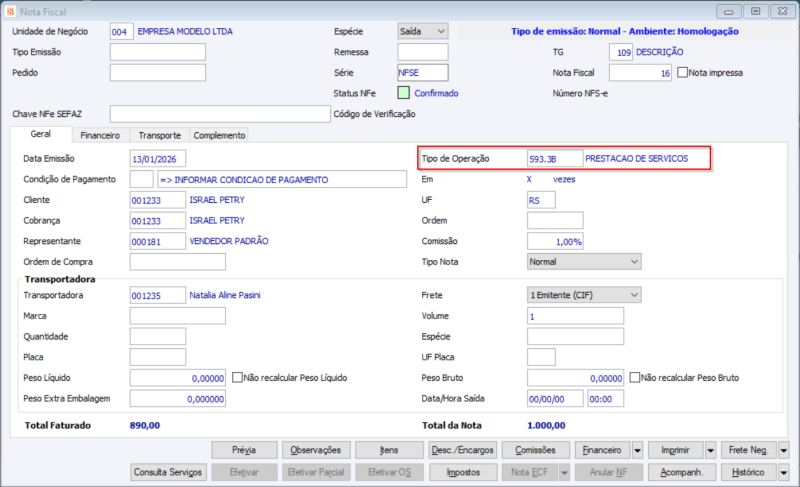The width and height of the screenshot is (800, 487).
Task: Click the Acompanh. button
Action: click(682, 472)
